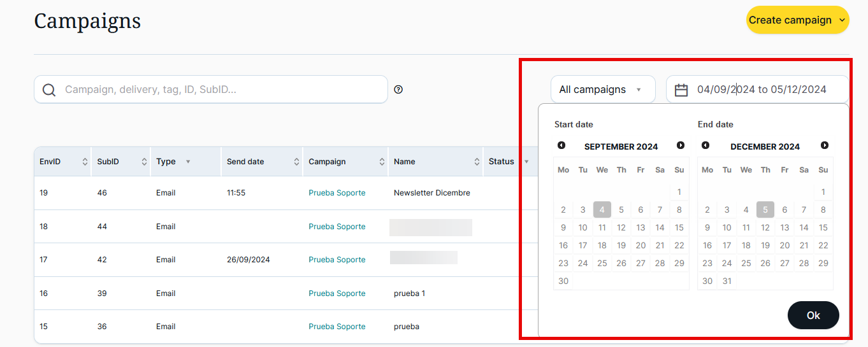The height and width of the screenshot is (347, 868).
Task: Click the campaign search input field
Action: click(x=223, y=90)
